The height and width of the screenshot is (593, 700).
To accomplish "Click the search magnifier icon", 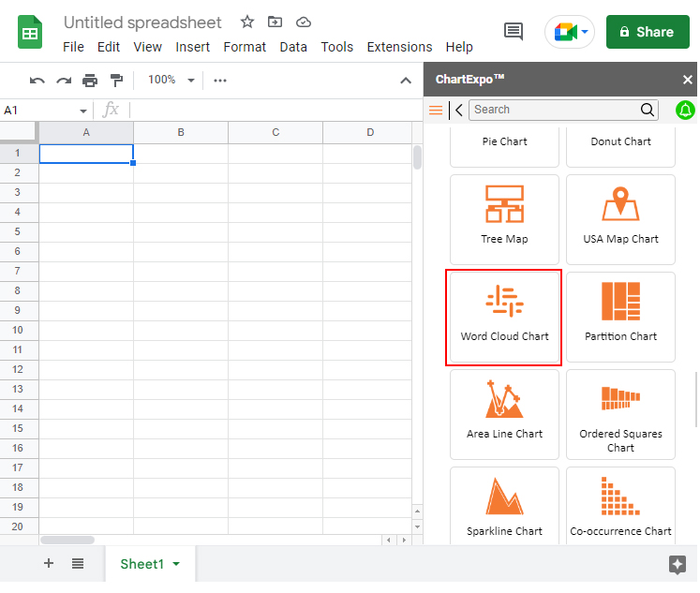I will (x=648, y=110).
